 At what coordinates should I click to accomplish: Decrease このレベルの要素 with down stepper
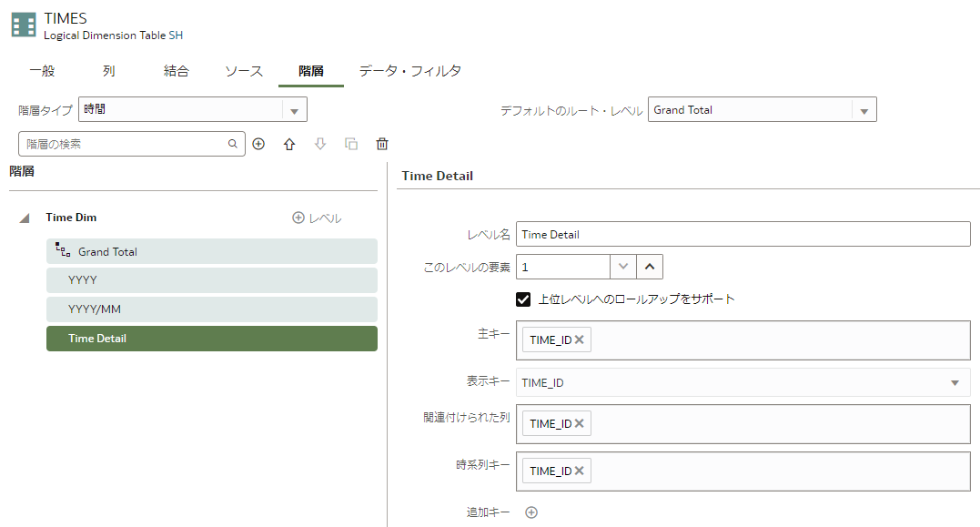click(x=623, y=267)
